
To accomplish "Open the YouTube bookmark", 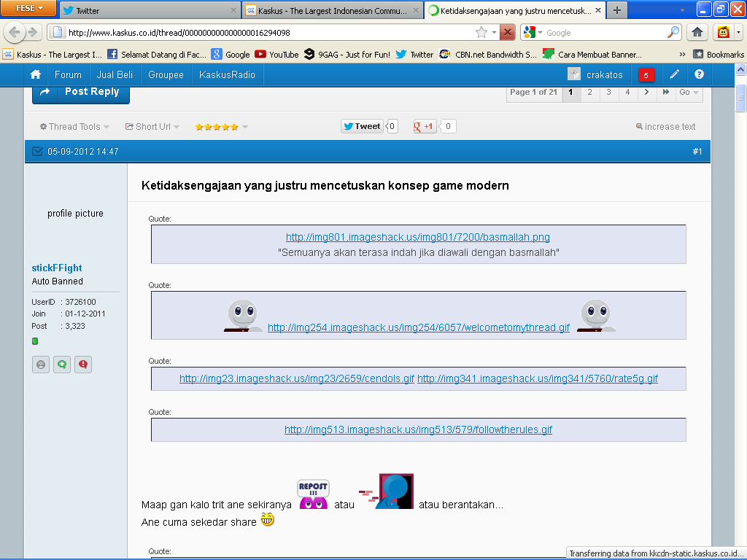I will 276,54.
